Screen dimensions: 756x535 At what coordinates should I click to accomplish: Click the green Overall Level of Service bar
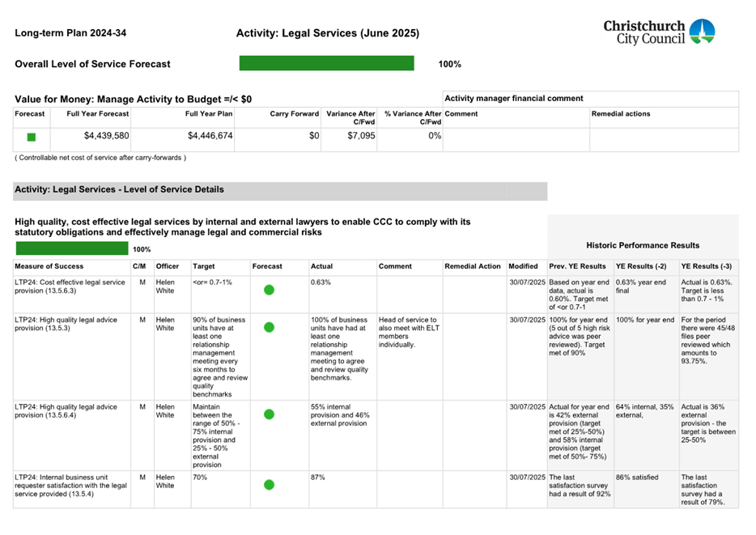coord(326,62)
